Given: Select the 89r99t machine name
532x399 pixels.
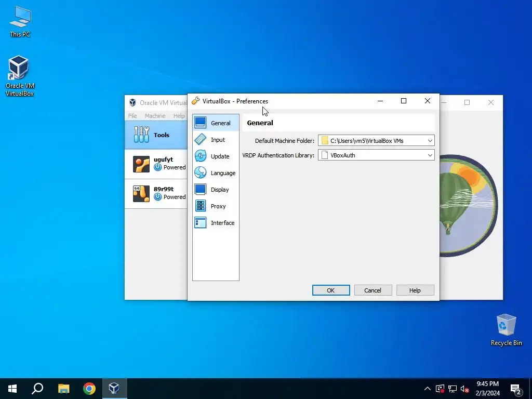Looking at the screenshot, I should click(x=164, y=189).
